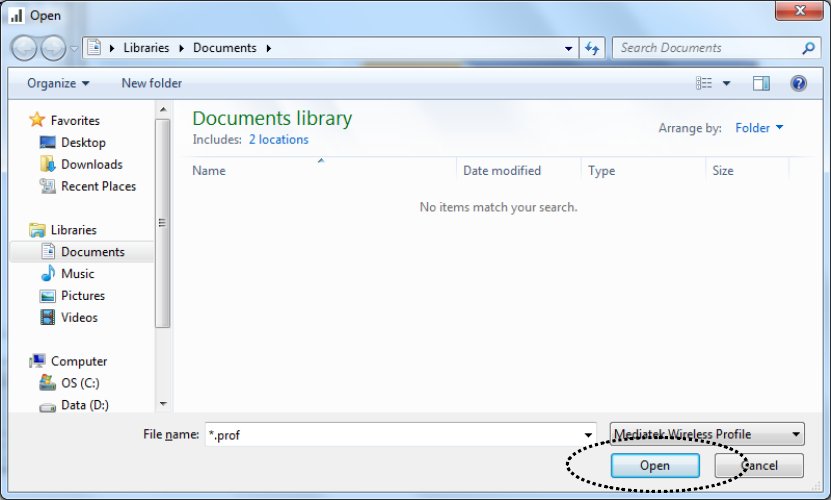The width and height of the screenshot is (831, 500).
Task: Click the Pictures library icon
Action: click(x=48, y=296)
